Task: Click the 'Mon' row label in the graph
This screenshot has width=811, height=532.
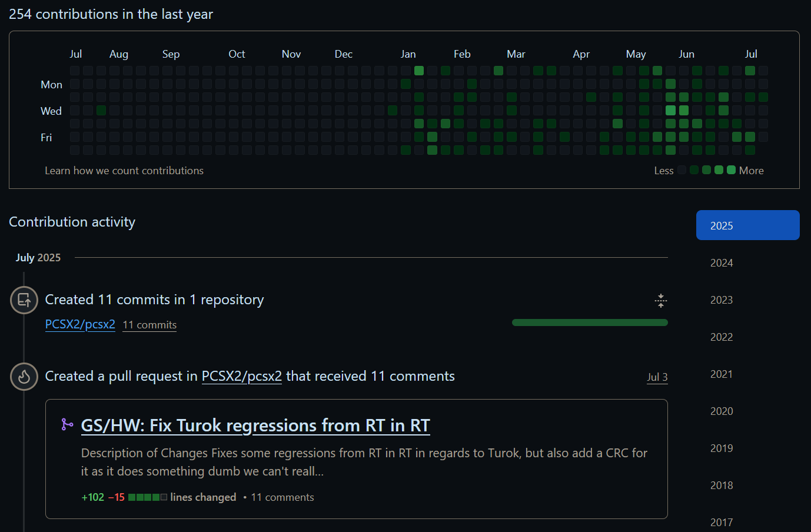Action: click(x=51, y=85)
